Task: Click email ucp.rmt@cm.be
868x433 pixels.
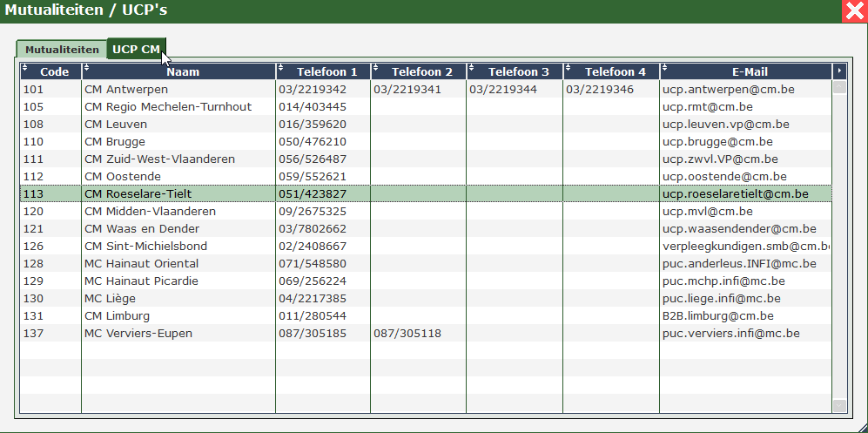Action: pos(708,106)
